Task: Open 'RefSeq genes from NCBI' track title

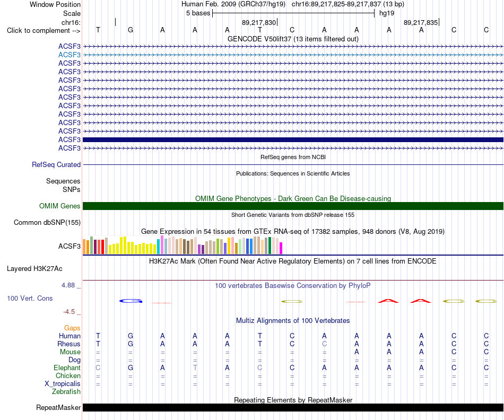Action: [293, 157]
